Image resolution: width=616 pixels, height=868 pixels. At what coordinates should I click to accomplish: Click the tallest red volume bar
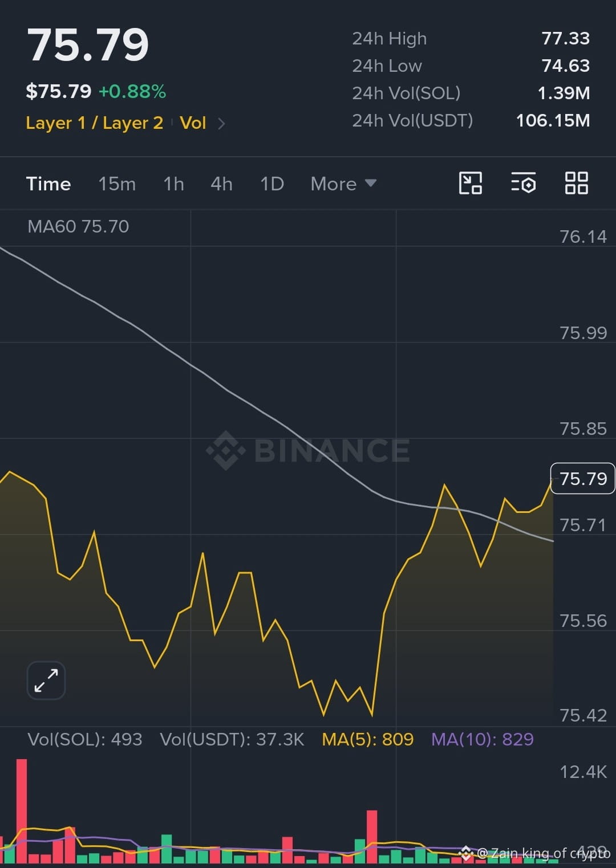(22, 811)
